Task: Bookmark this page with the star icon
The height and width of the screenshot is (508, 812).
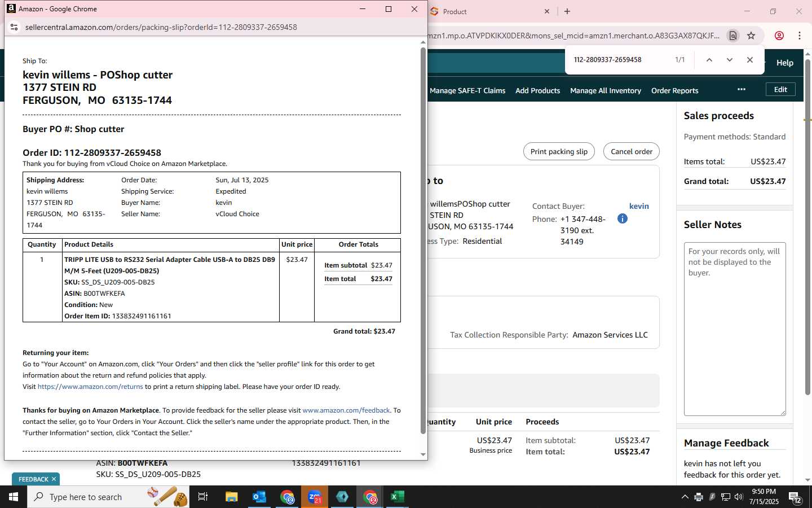Action: [751, 36]
